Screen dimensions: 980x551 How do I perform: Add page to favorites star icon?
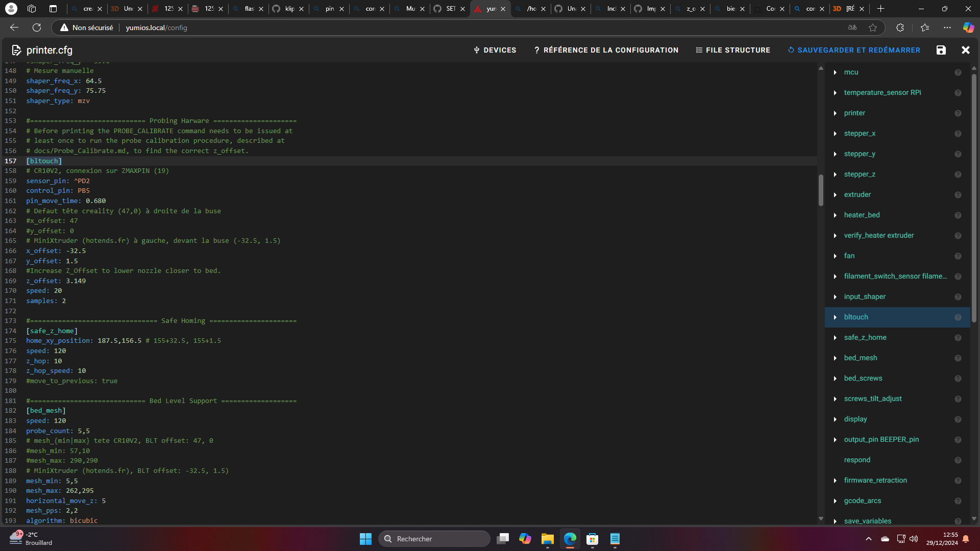pyautogui.click(x=873, y=28)
